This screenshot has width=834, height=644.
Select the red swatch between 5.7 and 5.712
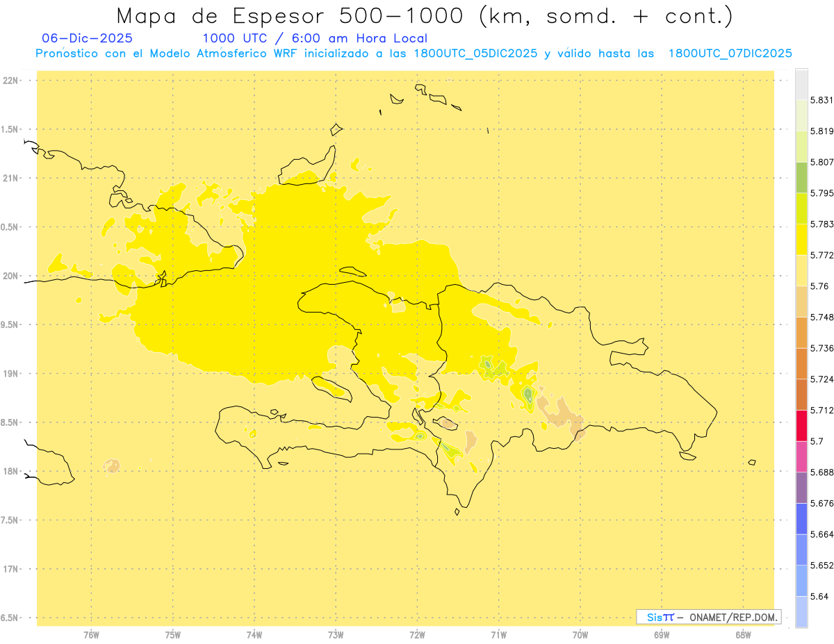point(801,425)
